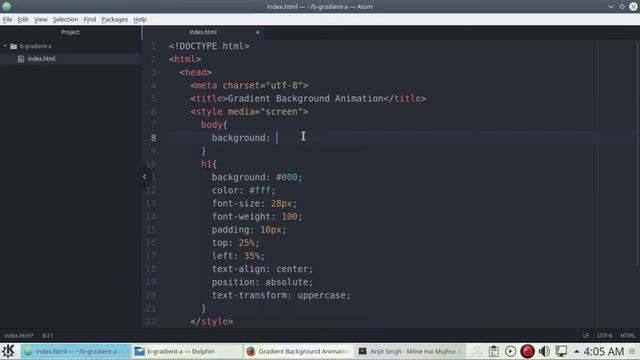Click the #fff color value
The width and height of the screenshot is (640, 360).
pos(260,190)
